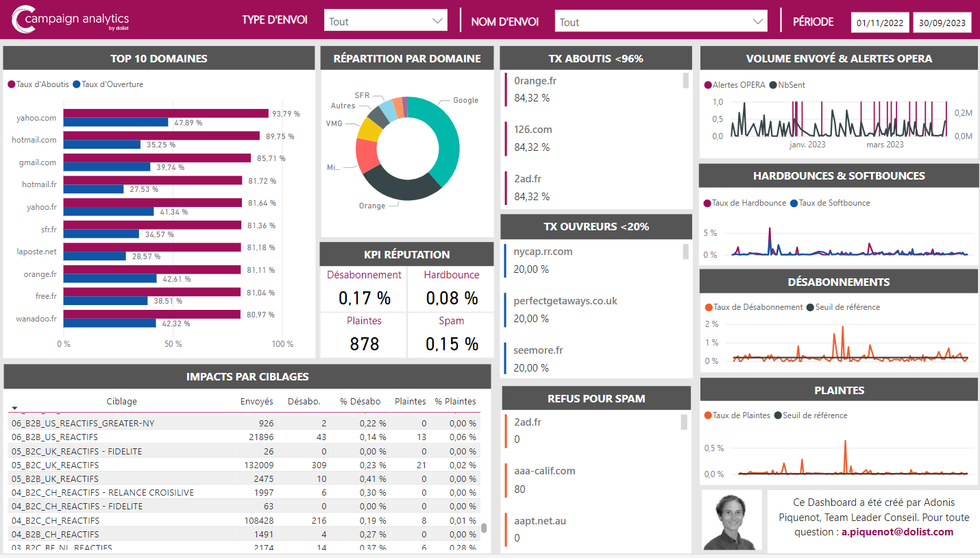Click the Impacts par ciblages table scrollbar
The height and width of the screenshot is (558, 980).
point(484,528)
